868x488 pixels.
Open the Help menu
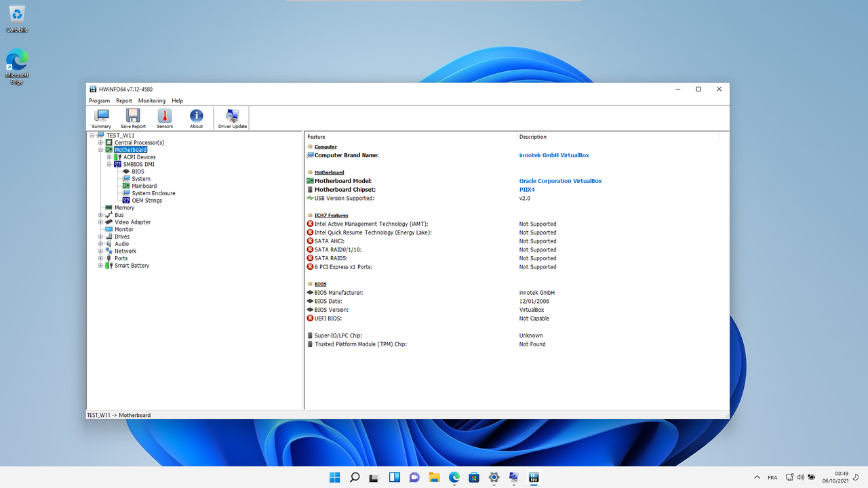pyautogui.click(x=177, y=100)
